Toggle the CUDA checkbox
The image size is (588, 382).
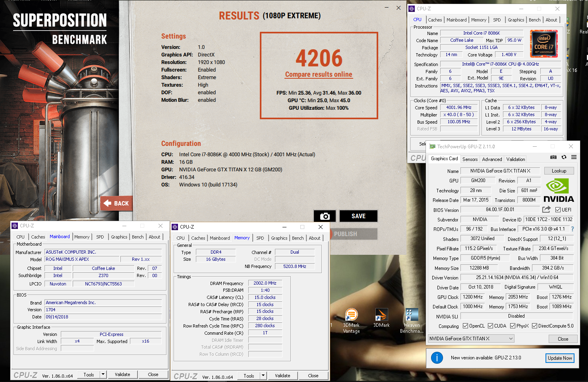[490, 326]
